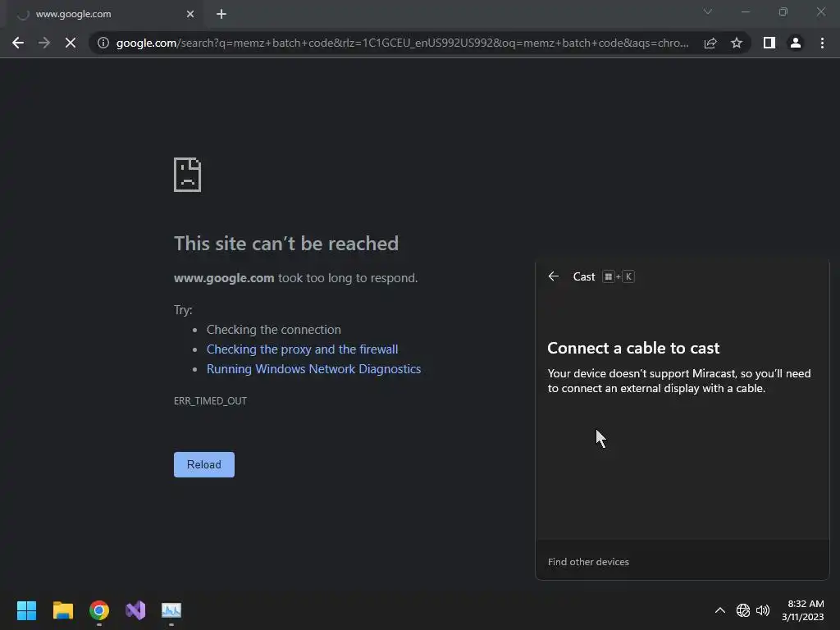Go back to the previous page
This screenshot has width=840, height=630.
[x=18, y=43]
